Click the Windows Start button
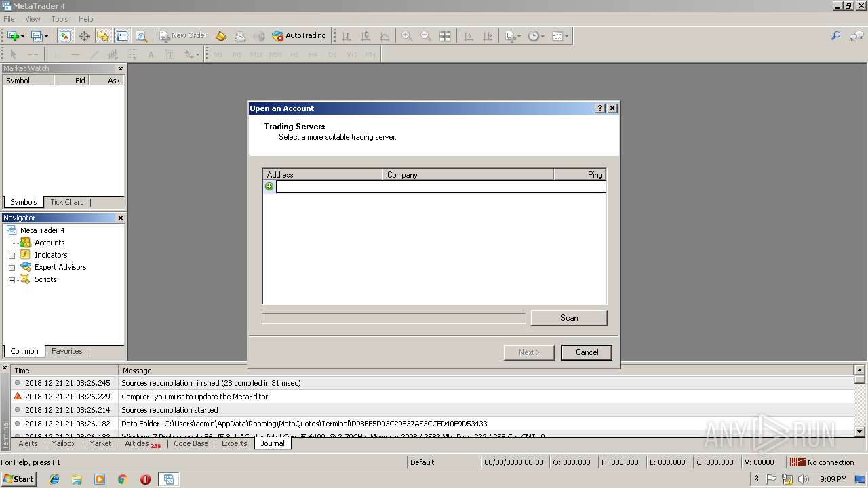The image size is (868, 488). [18, 479]
